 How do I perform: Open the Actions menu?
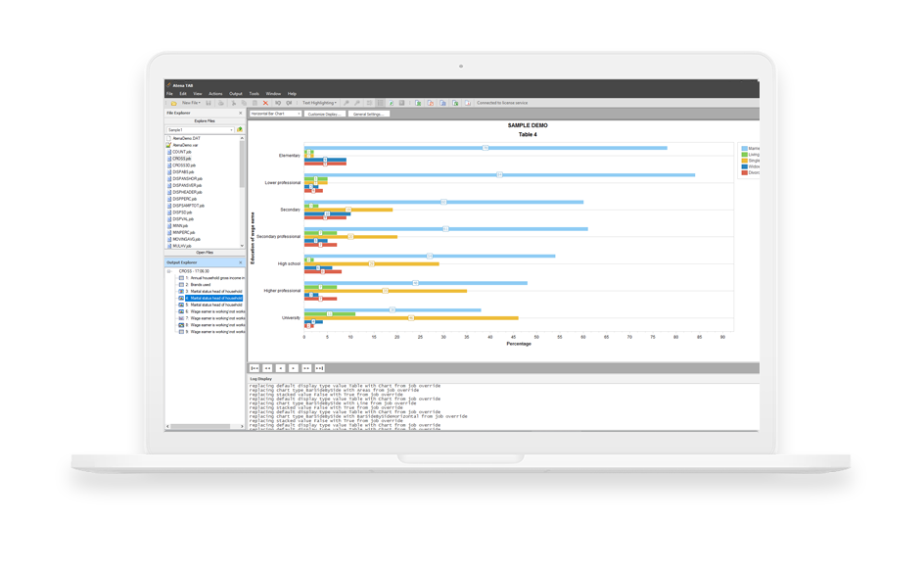[x=214, y=93]
